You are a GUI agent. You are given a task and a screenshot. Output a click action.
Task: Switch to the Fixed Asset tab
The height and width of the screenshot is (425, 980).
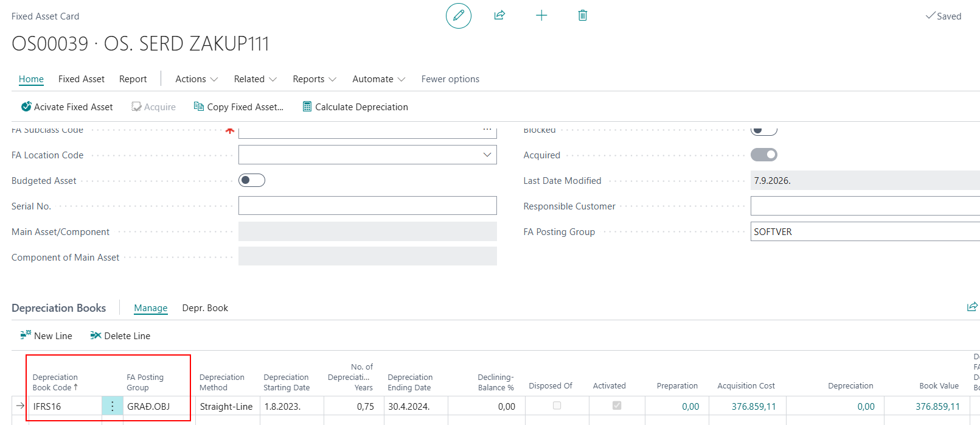point(82,79)
